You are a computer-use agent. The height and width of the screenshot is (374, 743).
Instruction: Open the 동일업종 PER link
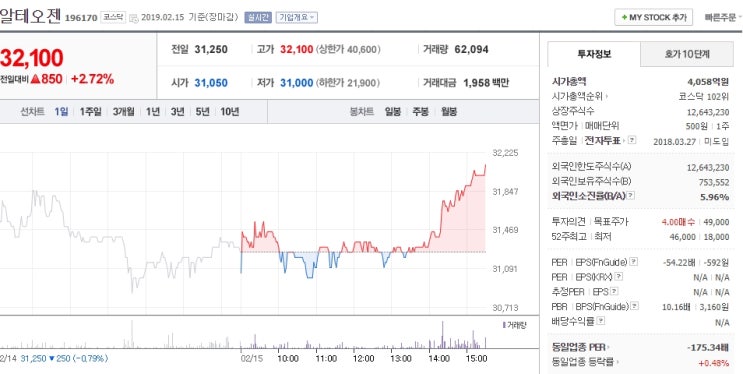581,347
